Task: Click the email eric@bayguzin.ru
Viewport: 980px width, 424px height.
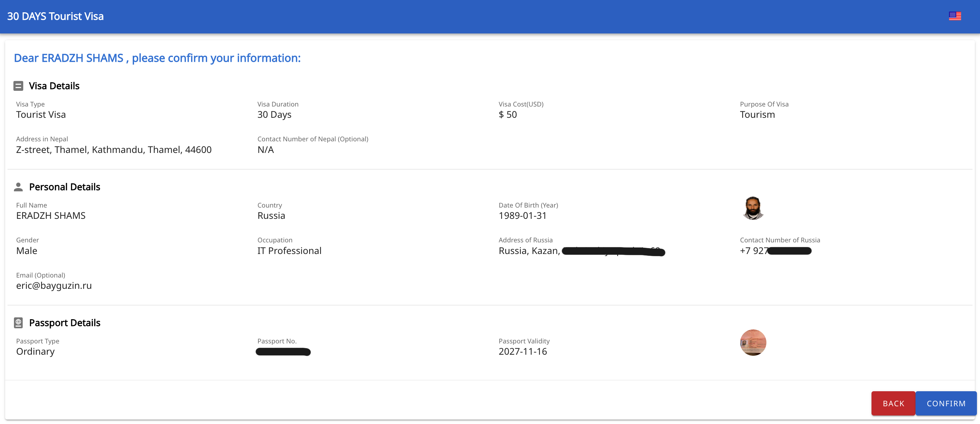Action: coord(54,285)
